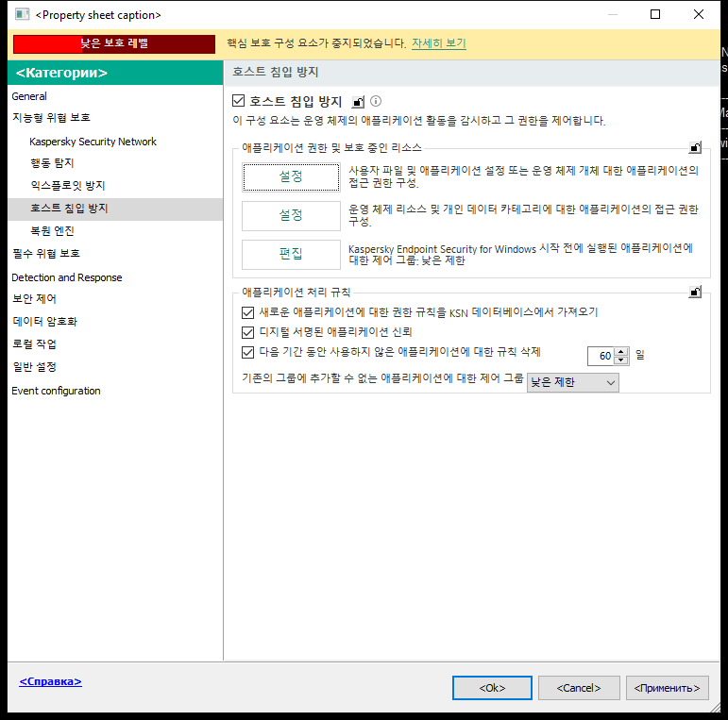Select 호스트 침입 방지 in the sidebar
This screenshot has height=720, width=728.
pyautogui.click(x=115, y=209)
